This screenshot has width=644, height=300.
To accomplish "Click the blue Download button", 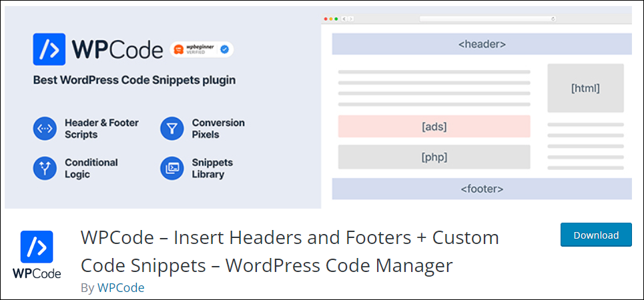I will click(596, 235).
